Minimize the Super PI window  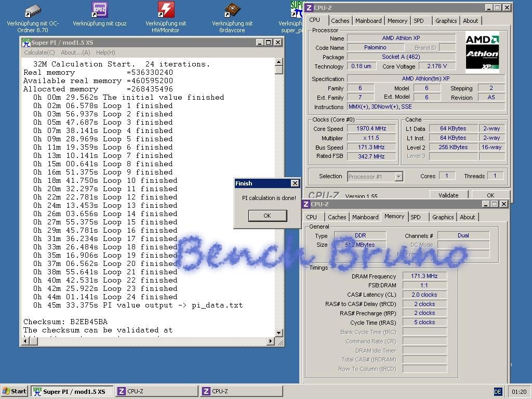point(260,43)
